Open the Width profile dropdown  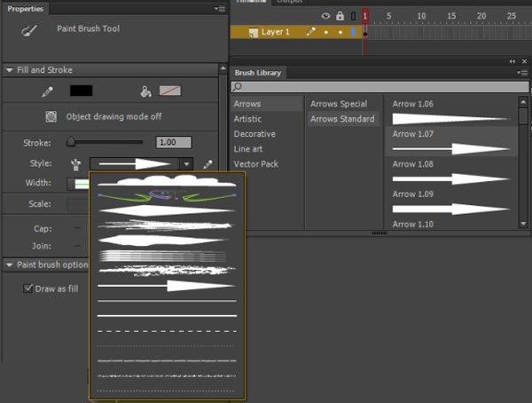pos(78,184)
